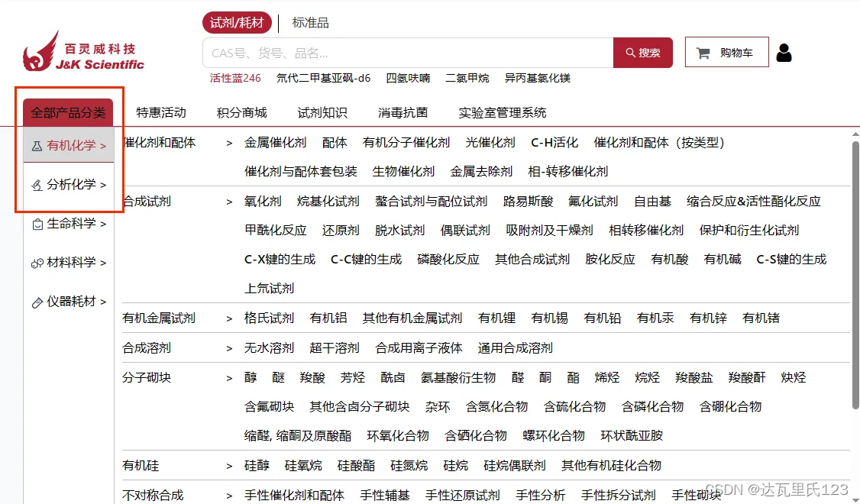Go to the 特惠活动 page
The width and height of the screenshot is (860, 504).
click(161, 112)
